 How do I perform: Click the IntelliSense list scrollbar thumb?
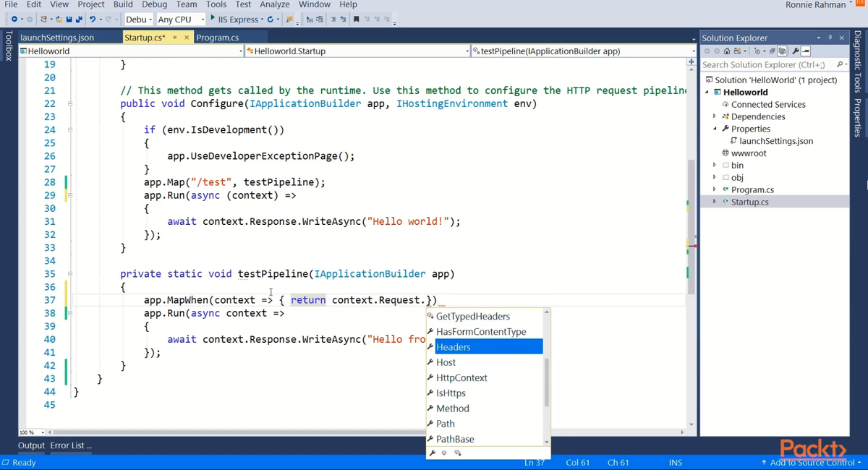(547, 383)
